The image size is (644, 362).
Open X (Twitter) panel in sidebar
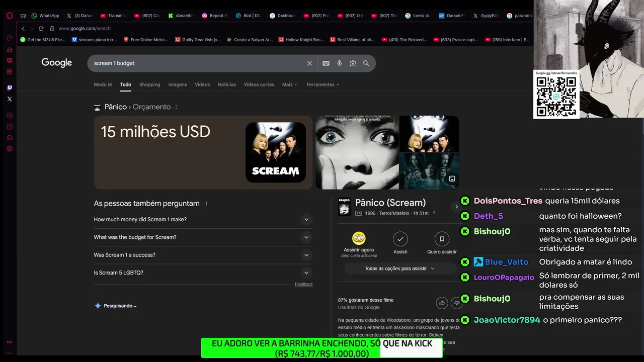(x=9, y=99)
